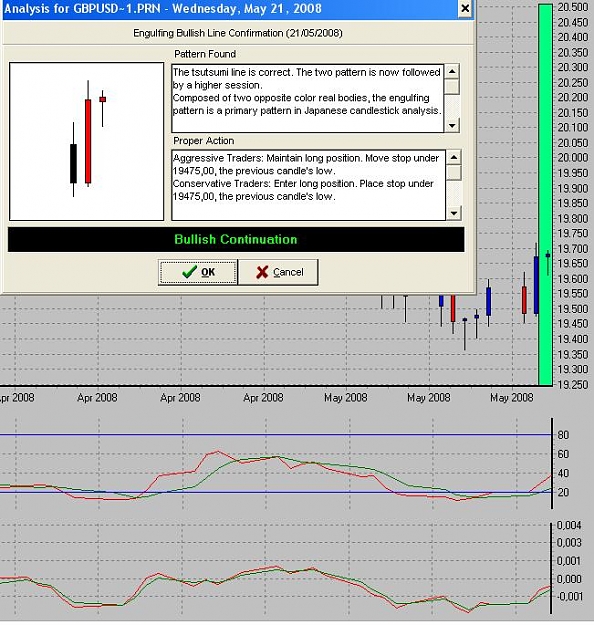Click the -0,001 indicator axis label
The image size is (594, 625).
[569, 596]
